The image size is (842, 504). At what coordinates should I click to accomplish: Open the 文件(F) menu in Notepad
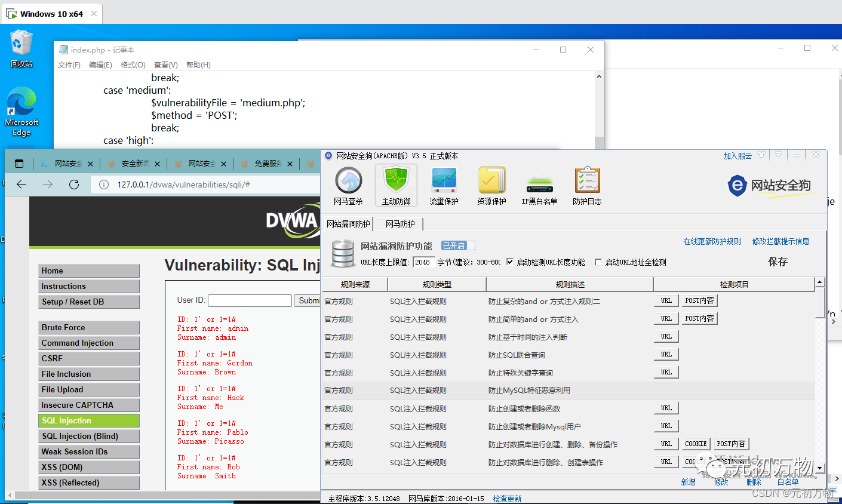pos(69,64)
